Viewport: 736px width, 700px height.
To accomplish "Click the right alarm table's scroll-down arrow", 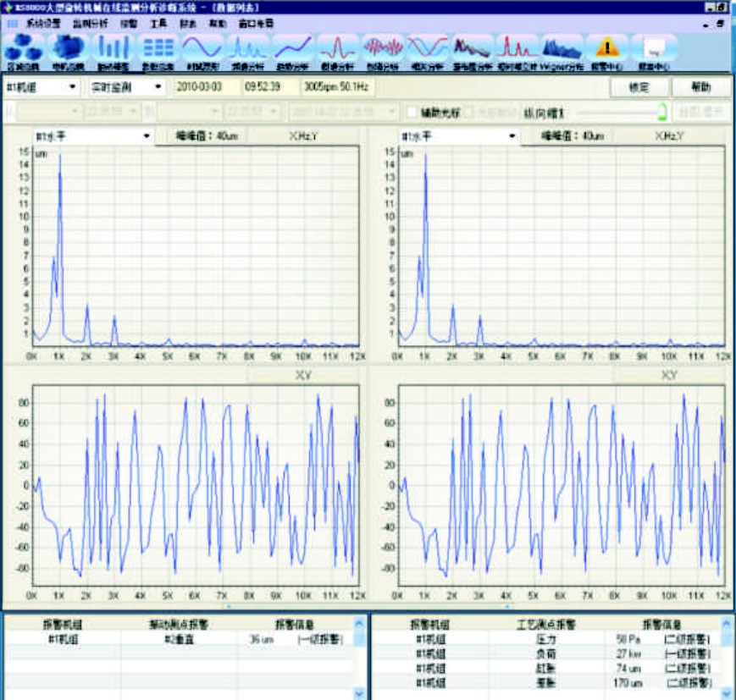I will (x=726, y=692).
